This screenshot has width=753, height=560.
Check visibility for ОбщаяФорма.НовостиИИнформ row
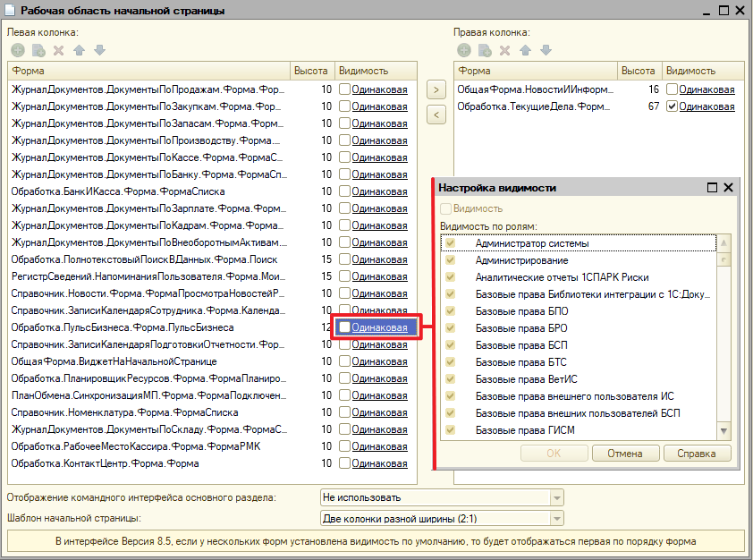point(672,89)
